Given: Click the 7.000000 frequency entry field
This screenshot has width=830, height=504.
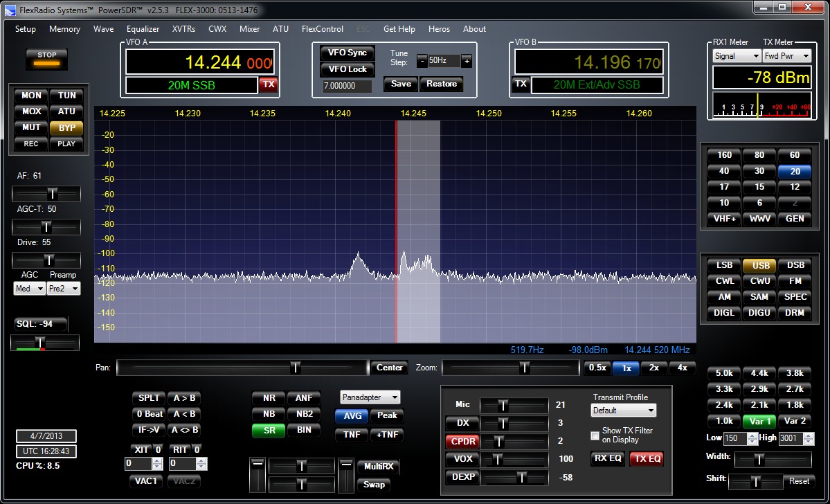Looking at the screenshot, I should pyautogui.click(x=346, y=86).
